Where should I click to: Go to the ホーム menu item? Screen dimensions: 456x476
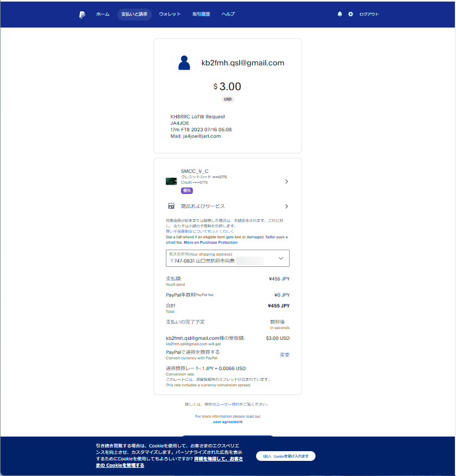point(103,14)
